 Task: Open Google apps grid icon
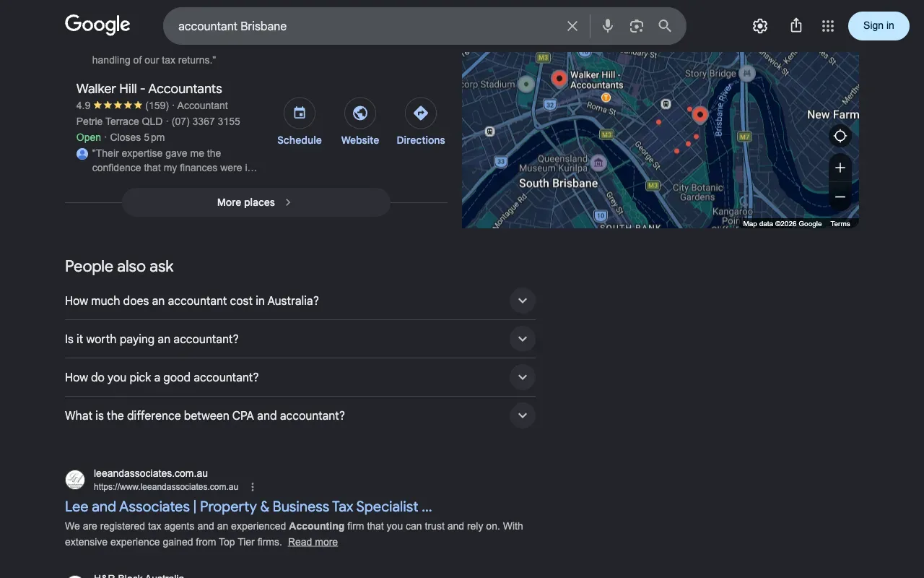[828, 26]
